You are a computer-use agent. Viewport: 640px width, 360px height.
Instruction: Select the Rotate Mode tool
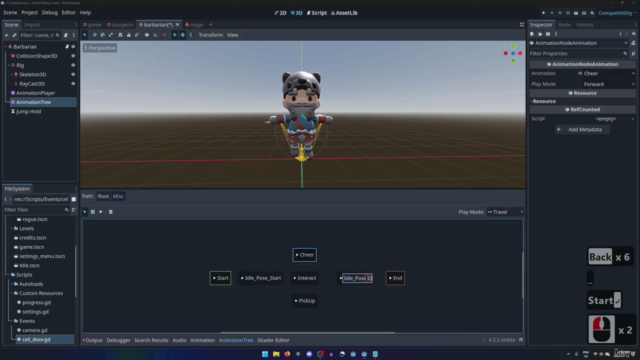pos(102,35)
